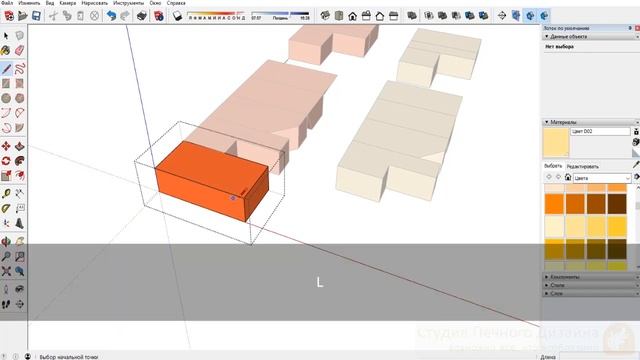Viewport: 640px width, 360px height.
Task: Switch to Front view house icon
Action: [x=352, y=16]
